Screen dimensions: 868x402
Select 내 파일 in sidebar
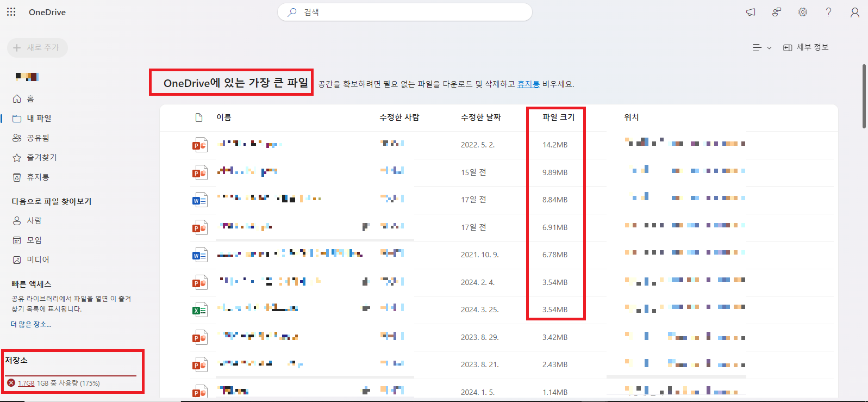point(32,118)
